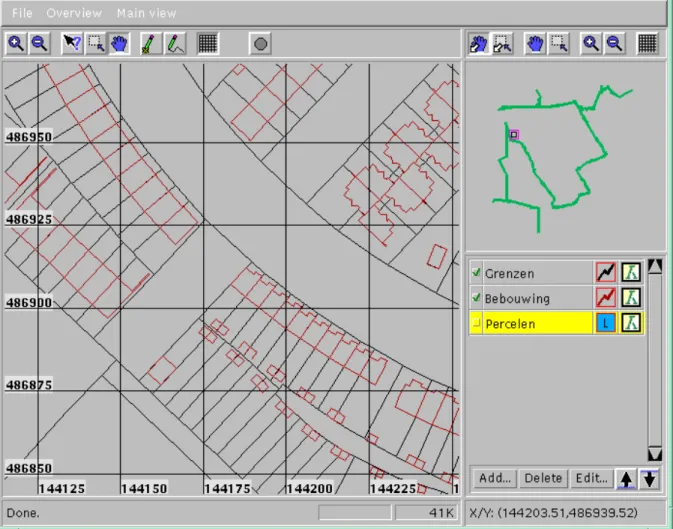
Task: Zoom out on the overview map
Action: pos(615,43)
